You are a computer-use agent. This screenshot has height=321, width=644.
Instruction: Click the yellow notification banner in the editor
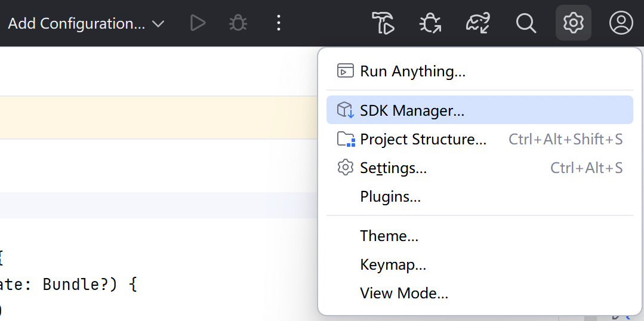(x=158, y=118)
